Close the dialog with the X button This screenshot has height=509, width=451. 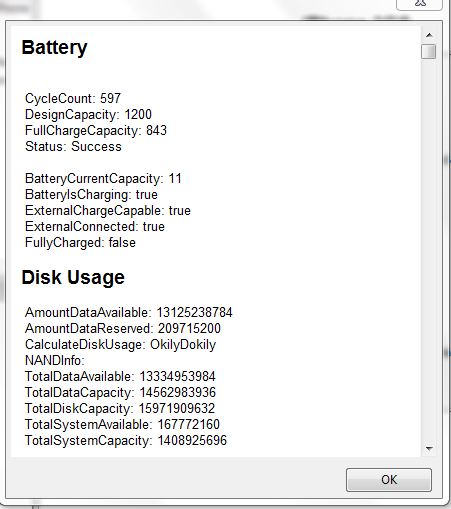419,4
